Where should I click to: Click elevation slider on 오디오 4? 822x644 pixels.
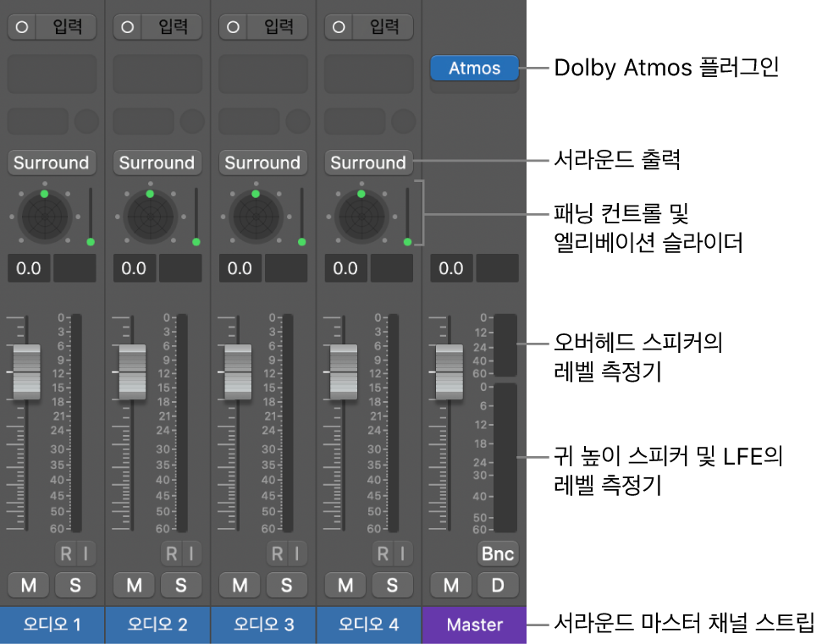(x=407, y=216)
